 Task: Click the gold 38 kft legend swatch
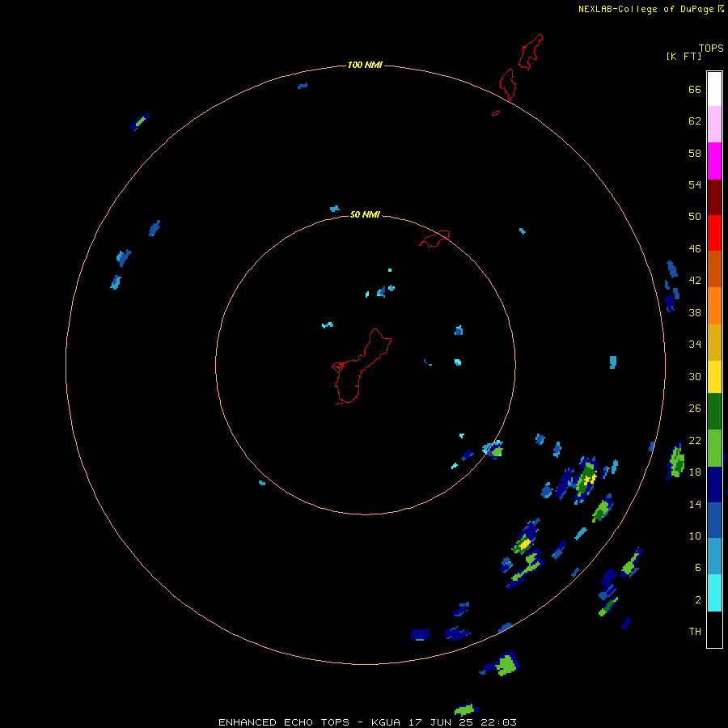coord(714,342)
